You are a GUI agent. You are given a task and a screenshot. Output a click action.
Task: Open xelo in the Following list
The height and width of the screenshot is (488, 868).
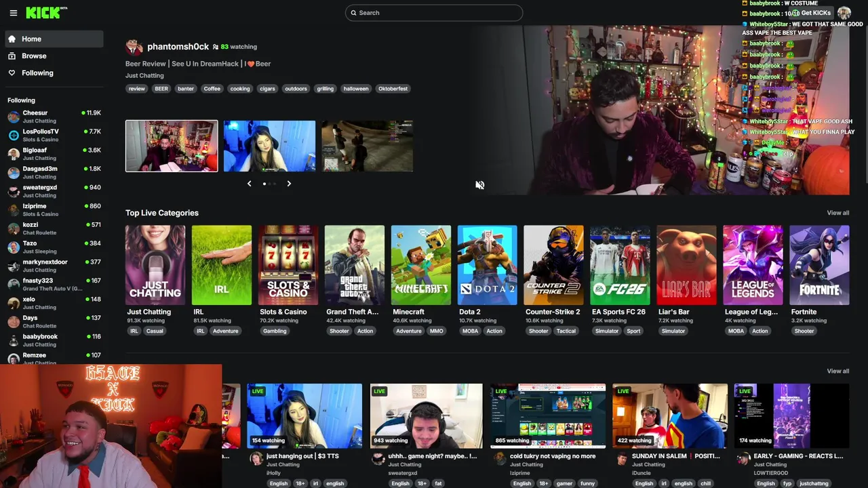[54, 303]
